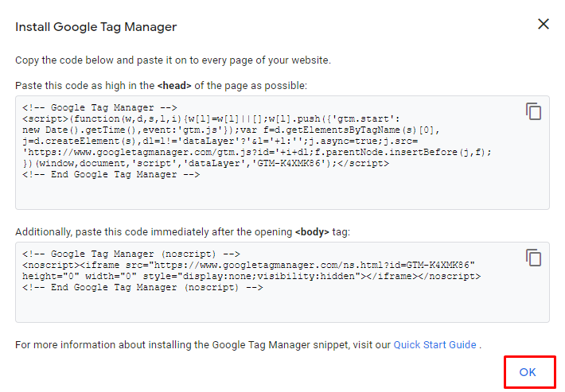This screenshot has width=565, height=392.
Task: Copy the head code snippet using its copy icon
Action: pyautogui.click(x=533, y=112)
